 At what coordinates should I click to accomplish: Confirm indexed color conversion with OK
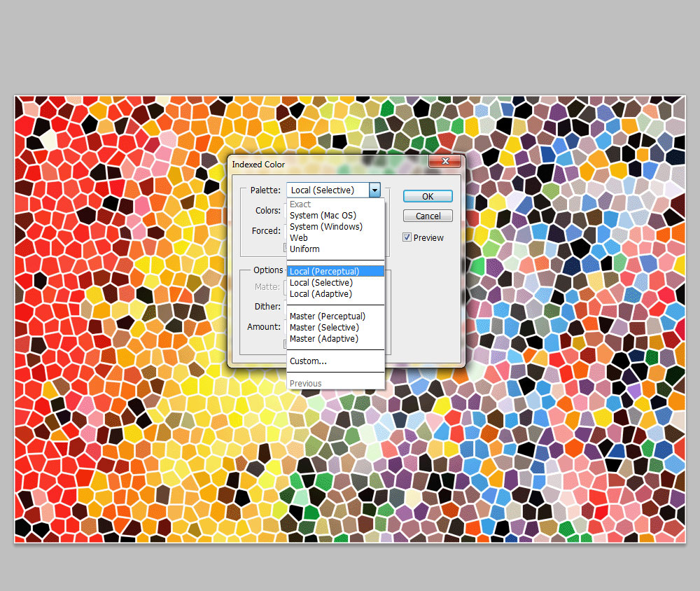click(x=427, y=196)
